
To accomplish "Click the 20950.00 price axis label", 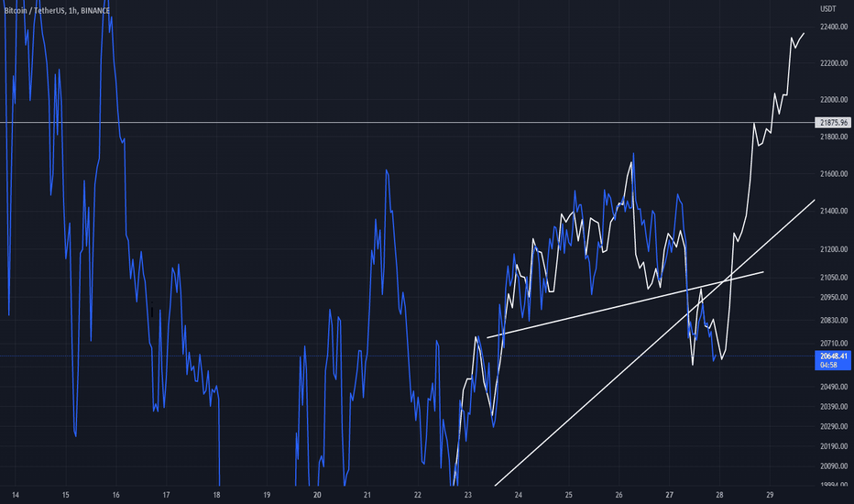I will 834,297.
